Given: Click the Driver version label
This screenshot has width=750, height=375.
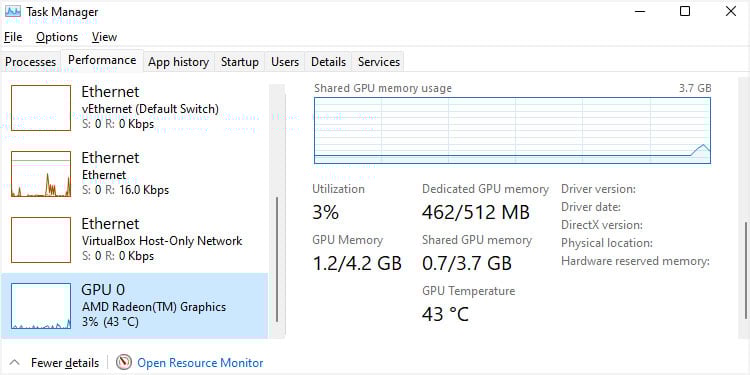Looking at the screenshot, I should 598,189.
